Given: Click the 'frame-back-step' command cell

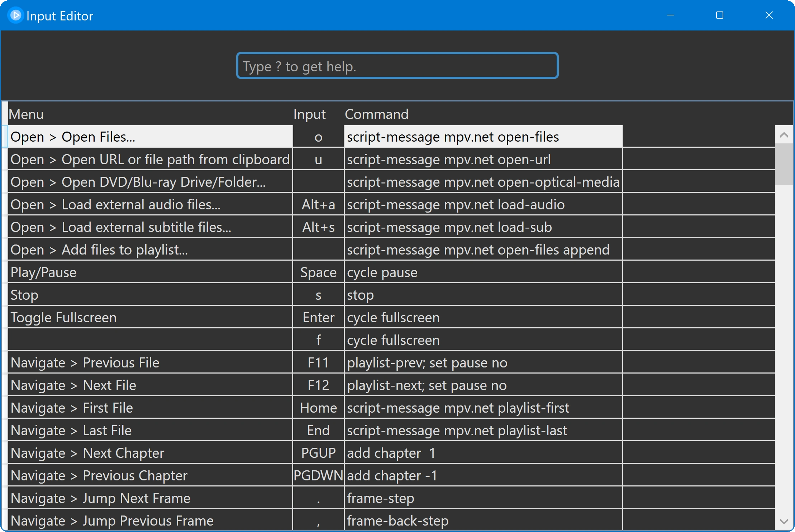Looking at the screenshot, I should [x=483, y=521].
